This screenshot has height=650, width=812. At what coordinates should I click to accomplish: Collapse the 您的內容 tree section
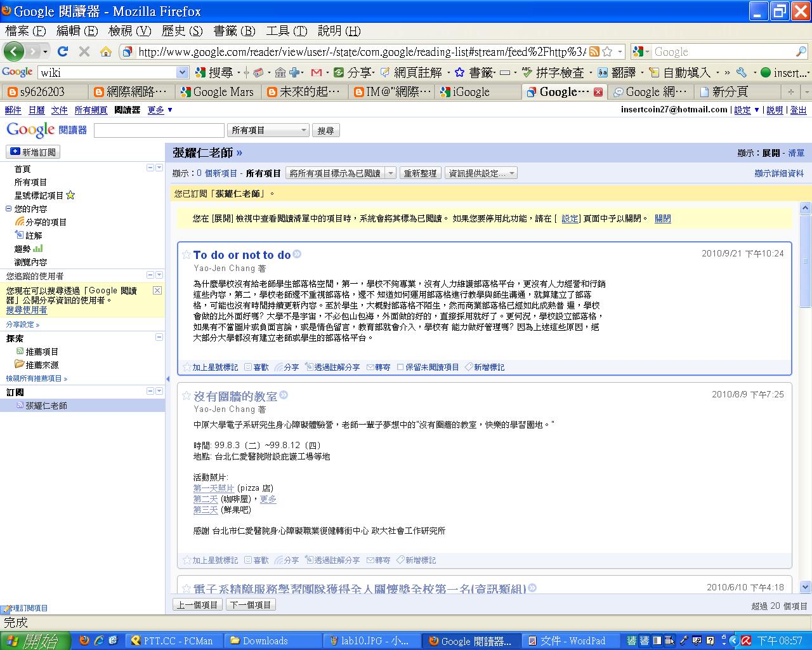pos(9,208)
